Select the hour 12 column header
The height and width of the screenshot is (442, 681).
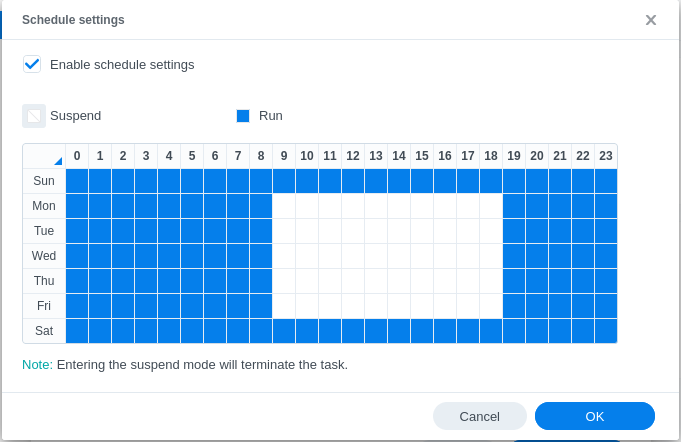pyautogui.click(x=353, y=156)
